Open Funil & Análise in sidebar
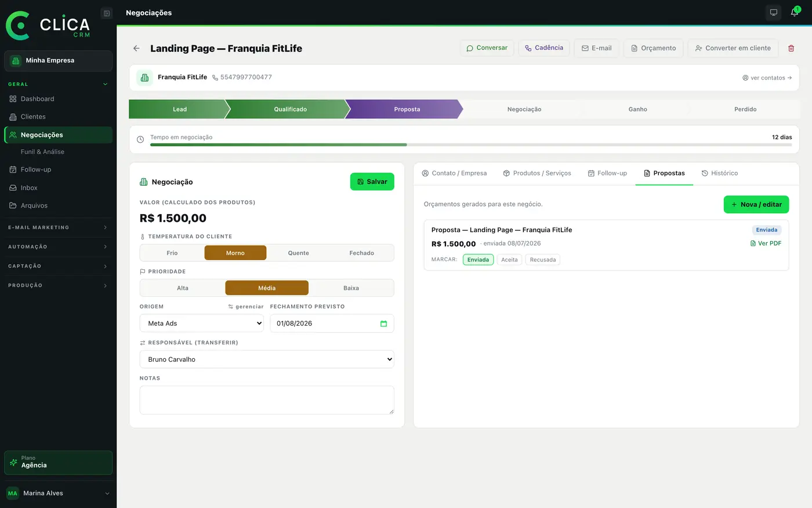The height and width of the screenshot is (508, 812). (x=42, y=152)
